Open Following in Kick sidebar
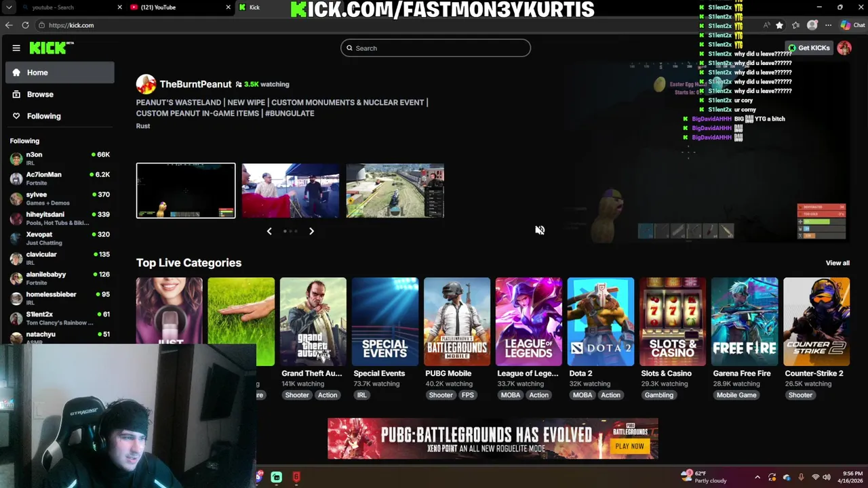 [x=60, y=116]
